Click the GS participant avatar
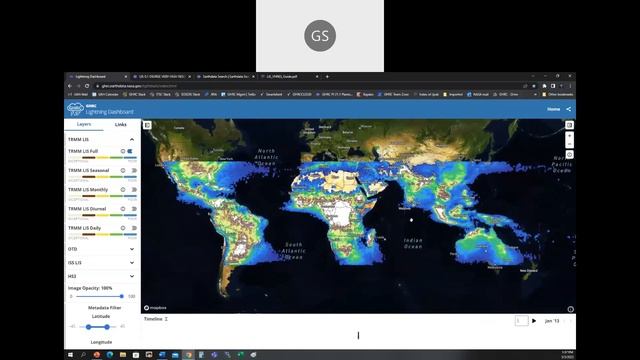The height and width of the screenshot is (360, 640). tap(320, 36)
